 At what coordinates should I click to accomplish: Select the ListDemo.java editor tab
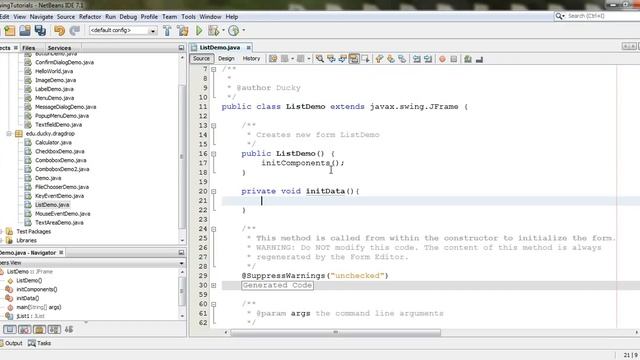[220, 48]
